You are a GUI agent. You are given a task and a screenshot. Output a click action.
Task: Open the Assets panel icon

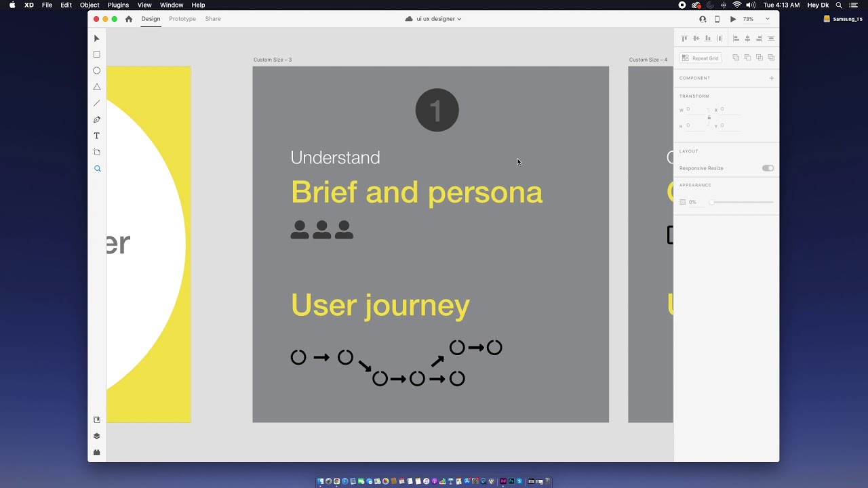tap(97, 420)
